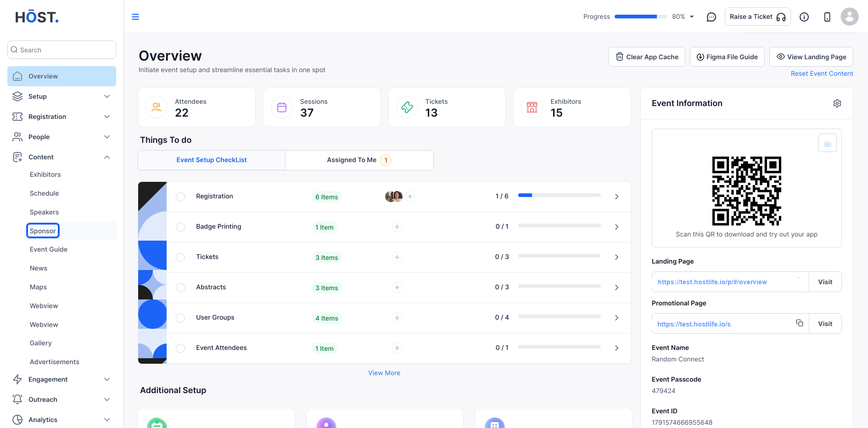The width and height of the screenshot is (868, 428).
Task: Switch to Assigned To Me tab
Action: point(359,160)
